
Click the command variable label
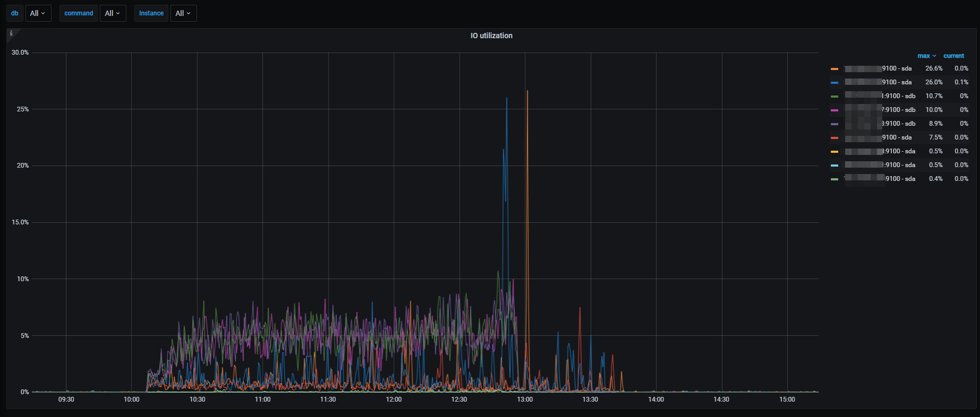(79, 13)
